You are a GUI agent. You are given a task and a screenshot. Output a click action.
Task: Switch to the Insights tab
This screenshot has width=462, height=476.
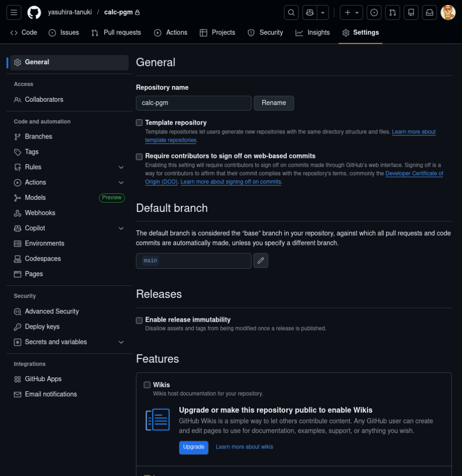(312, 33)
